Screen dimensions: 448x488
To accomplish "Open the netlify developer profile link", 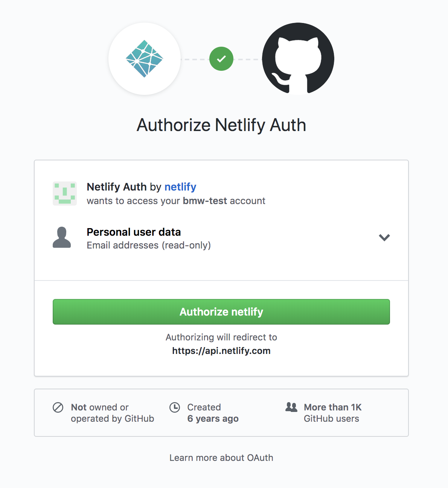I will coord(180,187).
